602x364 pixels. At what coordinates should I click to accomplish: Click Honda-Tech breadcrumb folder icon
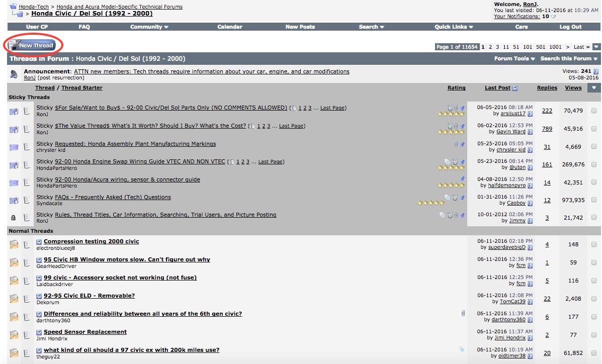tap(13, 6)
